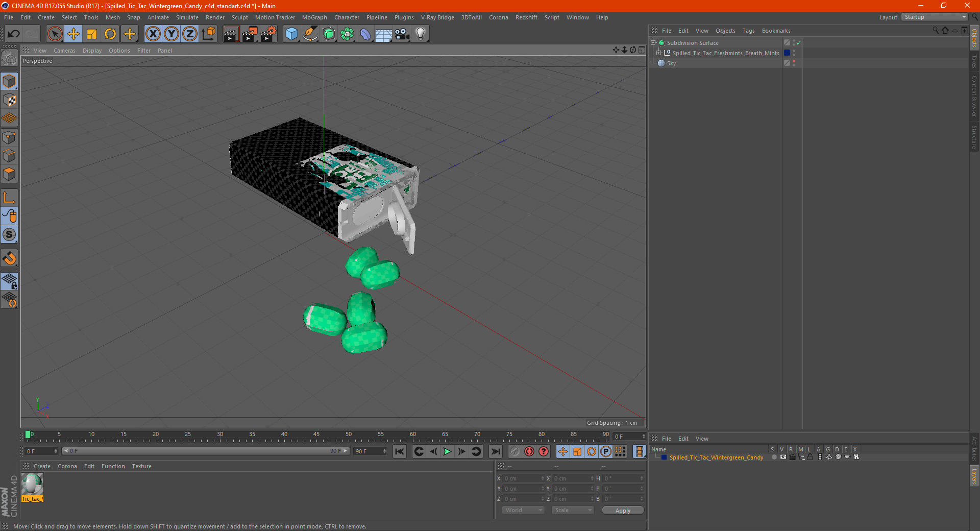The image size is (980, 531).
Task: Add a Camera object
Action: [402, 34]
